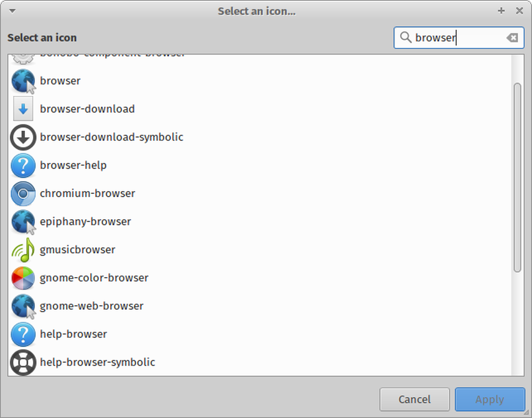The height and width of the screenshot is (418, 532).
Task: Choose the browser-download blue arrow icon
Action: 23,109
